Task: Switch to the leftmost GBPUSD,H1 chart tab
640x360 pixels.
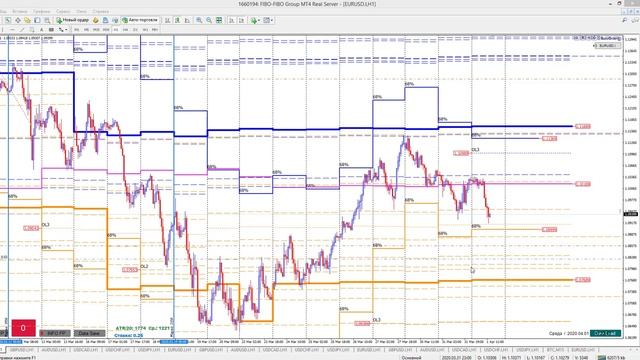Action: (x=21, y=350)
